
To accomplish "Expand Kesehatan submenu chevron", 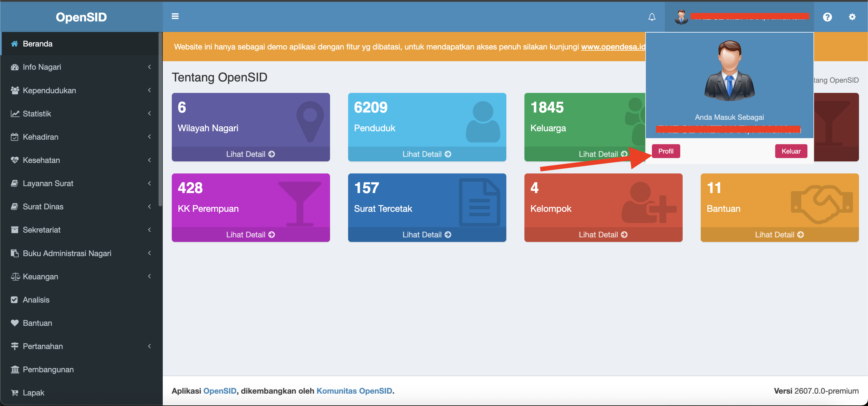I will point(149,160).
